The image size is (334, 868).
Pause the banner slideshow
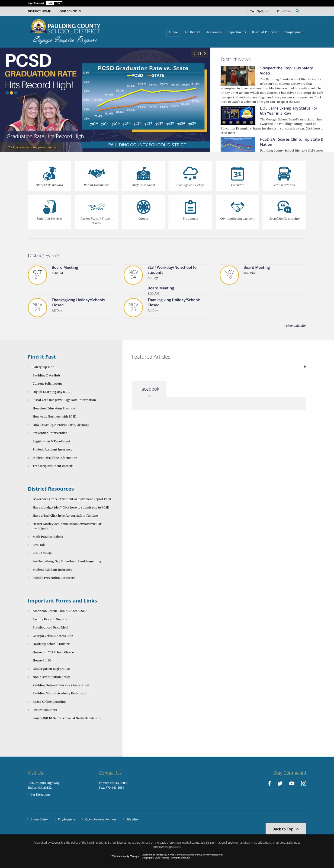[200, 54]
